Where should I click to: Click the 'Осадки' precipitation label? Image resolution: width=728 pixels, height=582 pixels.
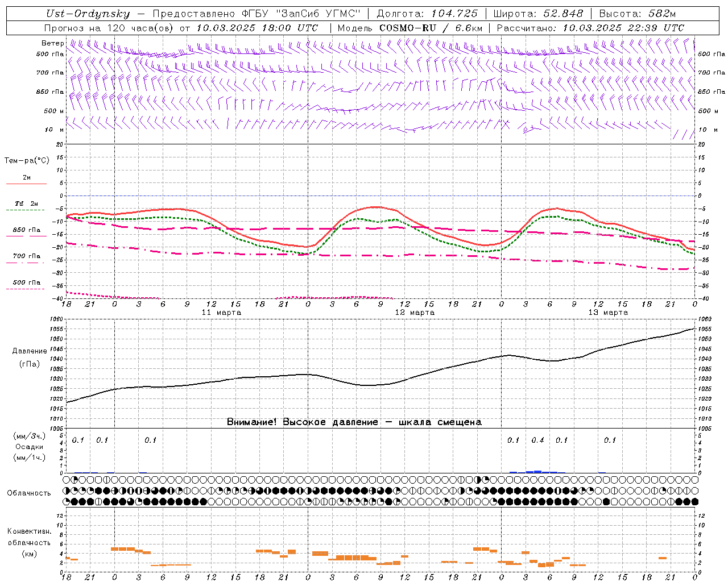[30, 447]
